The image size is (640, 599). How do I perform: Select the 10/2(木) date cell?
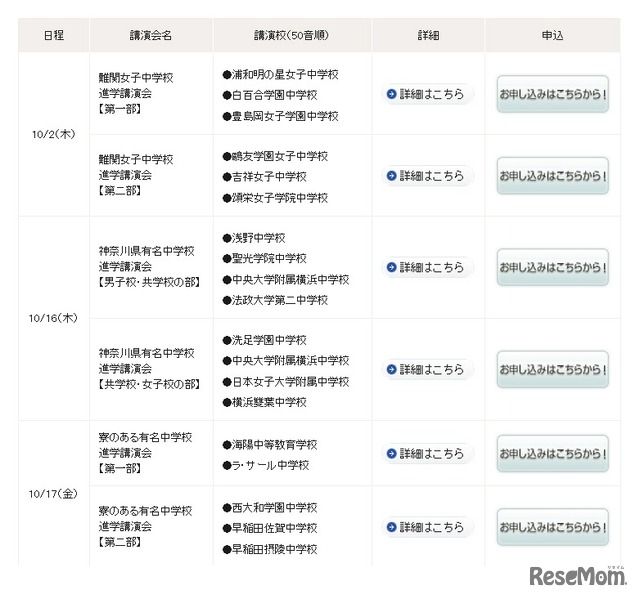coord(53,134)
